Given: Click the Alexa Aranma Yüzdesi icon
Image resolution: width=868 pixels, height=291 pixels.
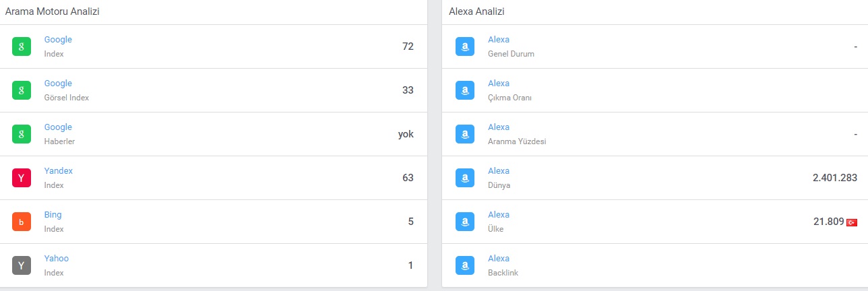Looking at the screenshot, I should click(465, 134).
